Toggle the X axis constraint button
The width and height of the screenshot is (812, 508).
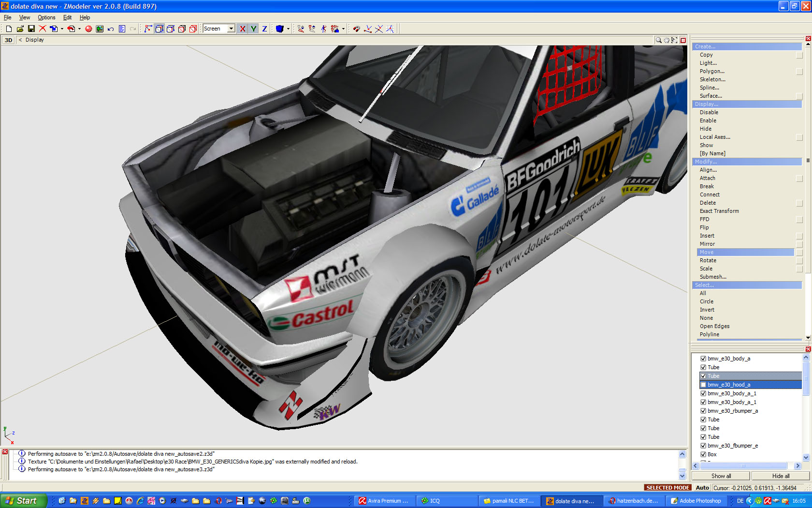242,29
